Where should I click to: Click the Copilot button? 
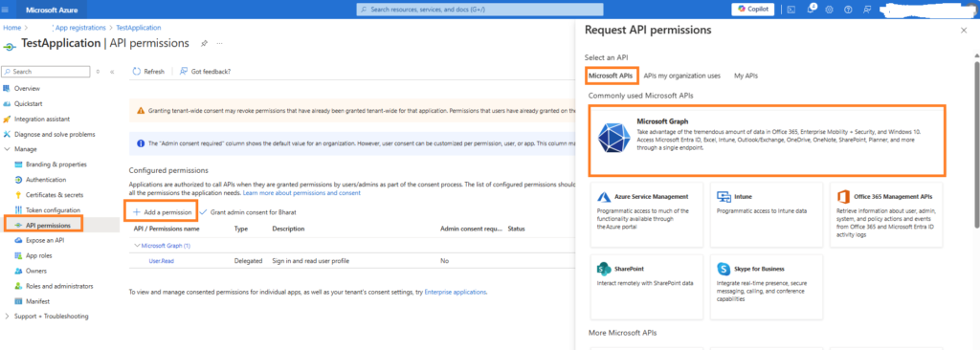point(753,10)
